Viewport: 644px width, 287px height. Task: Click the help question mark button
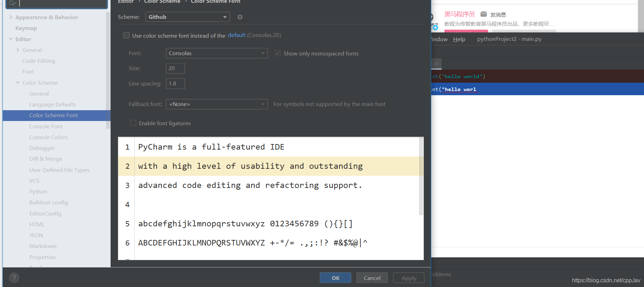[14, 278]
